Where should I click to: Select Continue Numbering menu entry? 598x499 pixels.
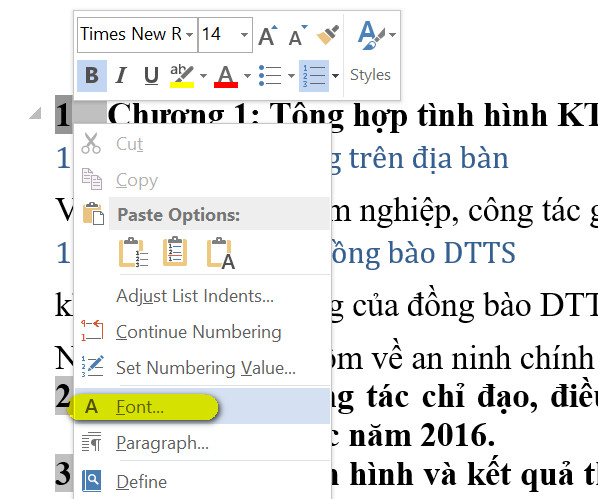click(x=202, y=332)
